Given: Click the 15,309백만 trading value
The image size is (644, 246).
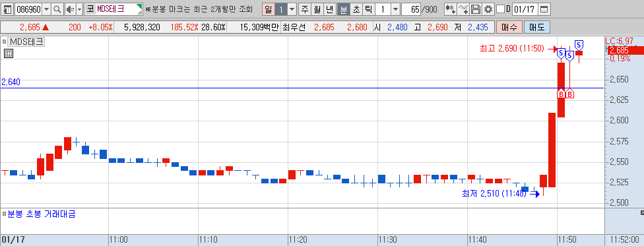Looking at the screenshot, I should (x=259, y=28).
